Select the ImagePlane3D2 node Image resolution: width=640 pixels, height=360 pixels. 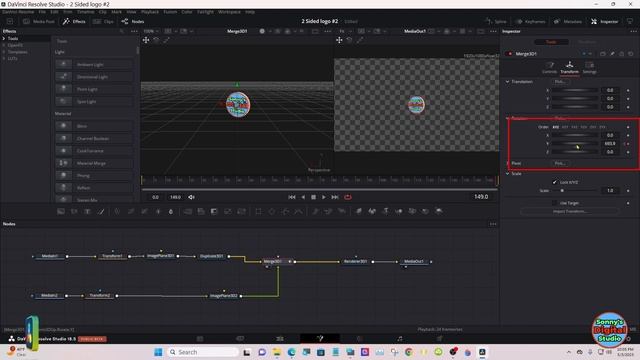(x=224, y=296)
